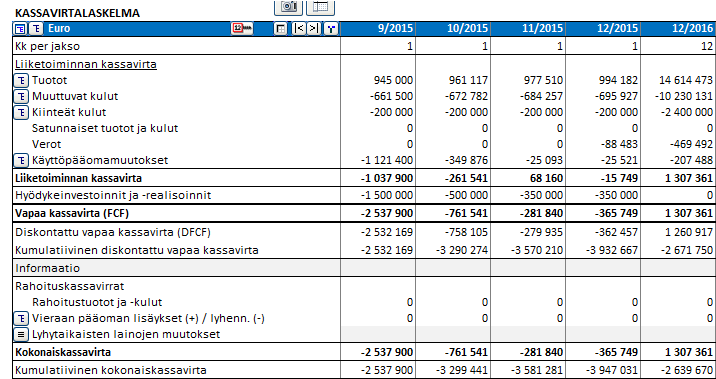Click the tree icon left of Euro
The height and width of the screenshot is (379, 716).
36,29
